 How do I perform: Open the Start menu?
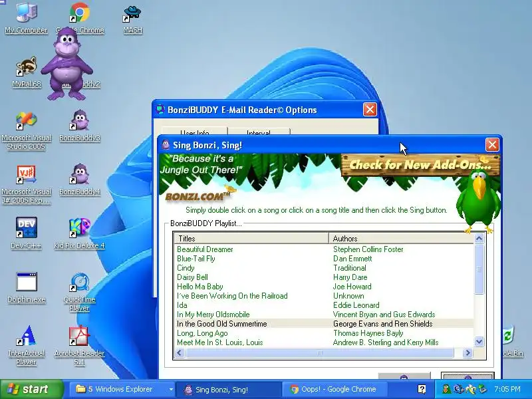click(x=31, y=389)
